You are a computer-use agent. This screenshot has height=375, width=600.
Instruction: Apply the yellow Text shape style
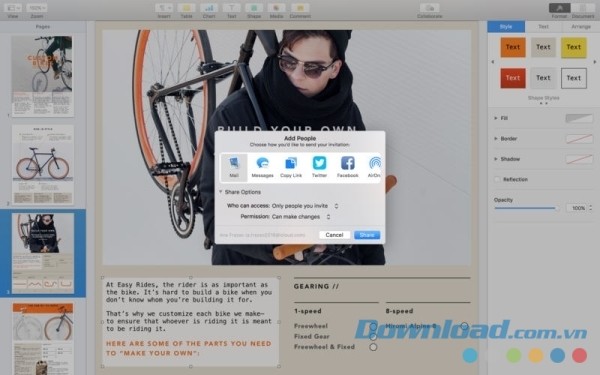tap(574, 47)
